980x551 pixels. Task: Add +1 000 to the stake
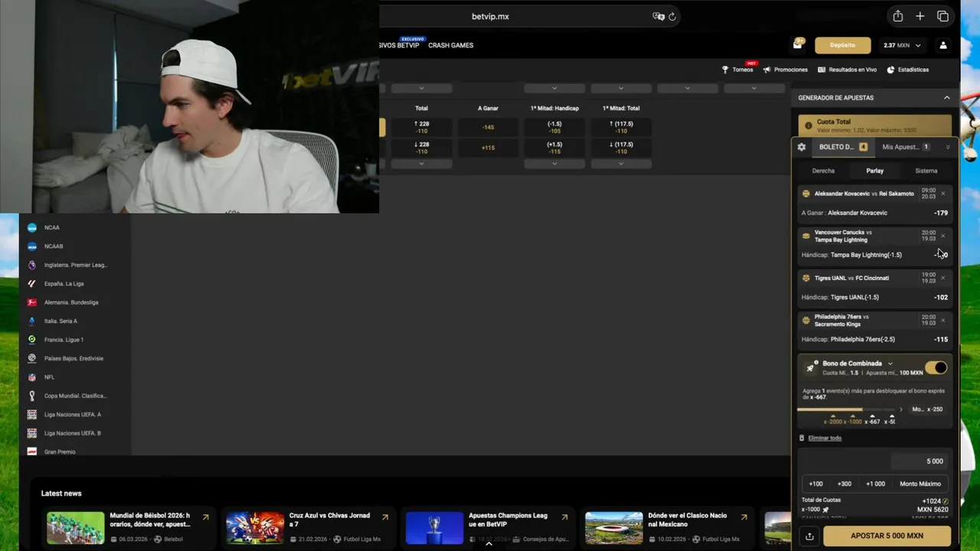pos(875,484)
